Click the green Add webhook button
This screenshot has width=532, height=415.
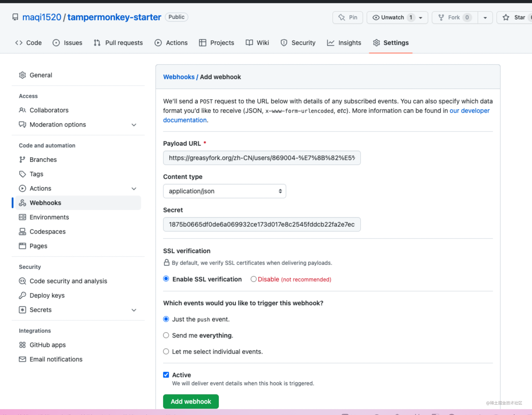(x=191, y=401)
